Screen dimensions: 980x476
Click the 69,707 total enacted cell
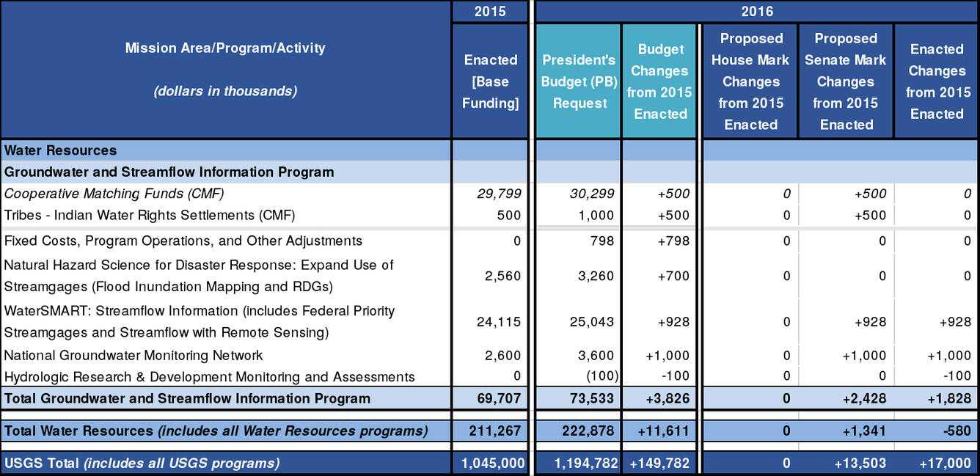point(490,398)
